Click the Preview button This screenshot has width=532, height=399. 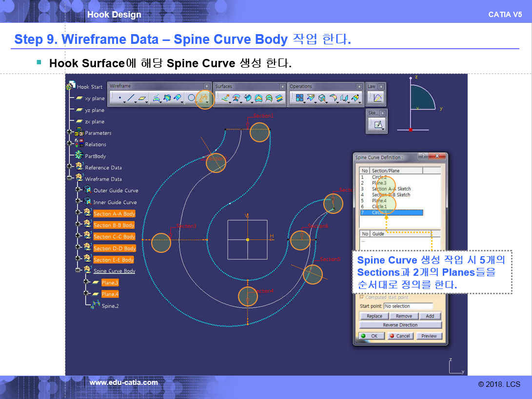point(429,336)
